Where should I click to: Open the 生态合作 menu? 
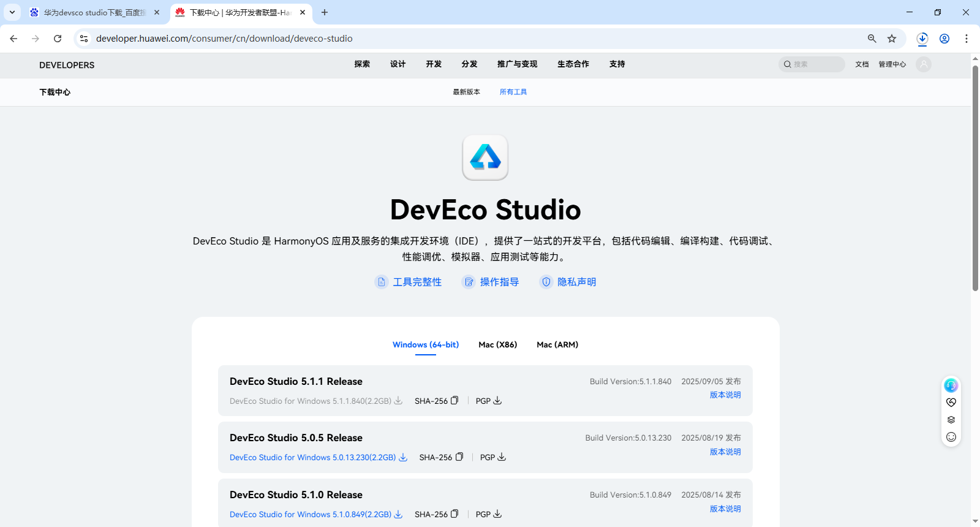coord(573,64)
